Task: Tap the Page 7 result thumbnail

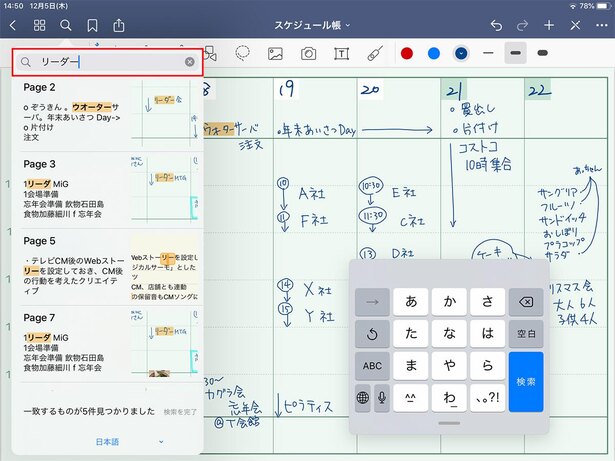Action: coord(165,343)
